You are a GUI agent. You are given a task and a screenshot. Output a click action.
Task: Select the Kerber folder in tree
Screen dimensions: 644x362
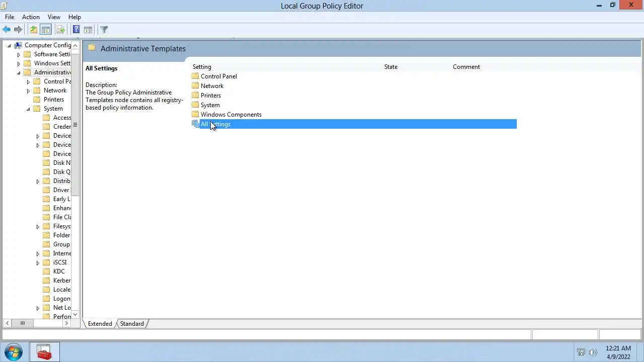click(62, 281)
